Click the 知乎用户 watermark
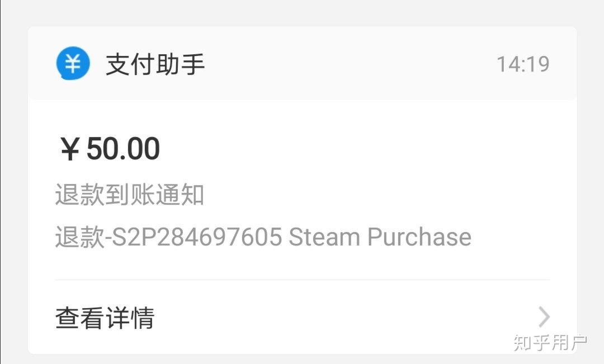The width and height of the screenshot is (604, 364). (x=550, y=342)
